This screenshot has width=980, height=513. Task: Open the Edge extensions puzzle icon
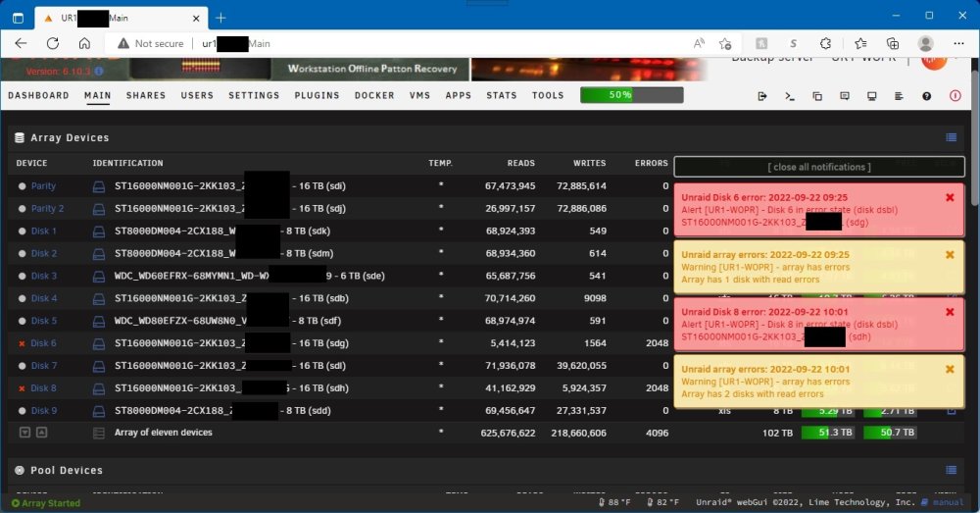point(825,43)
